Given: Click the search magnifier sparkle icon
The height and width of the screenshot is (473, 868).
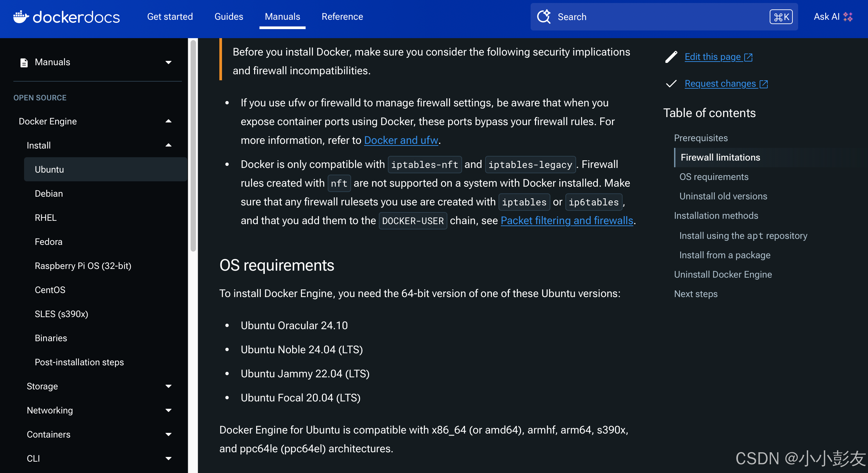Looking at the screenshot, I should (543, 17).
